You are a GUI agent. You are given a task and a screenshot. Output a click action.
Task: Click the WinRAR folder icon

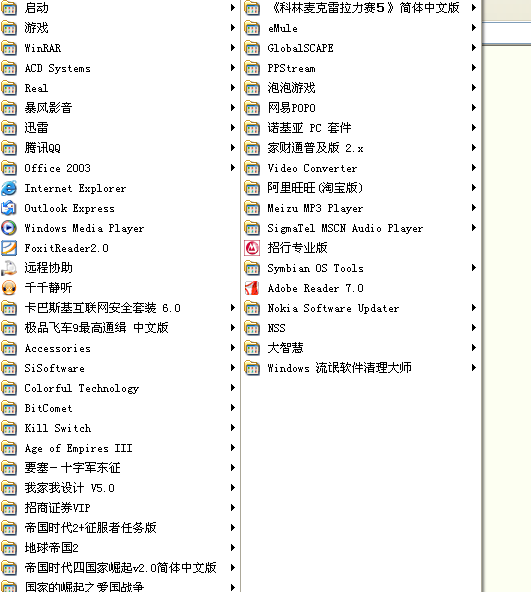(9, 48)
